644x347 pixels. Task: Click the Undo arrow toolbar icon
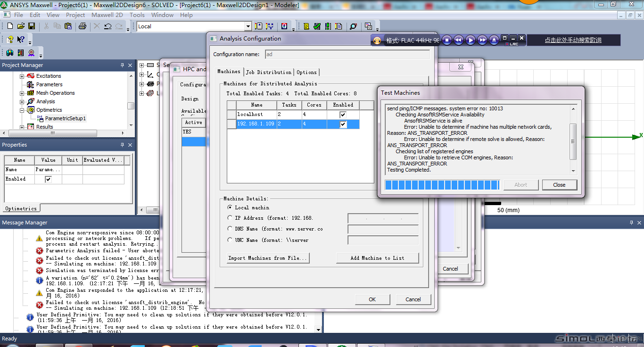pyautogui.click(x=107, y=26)
